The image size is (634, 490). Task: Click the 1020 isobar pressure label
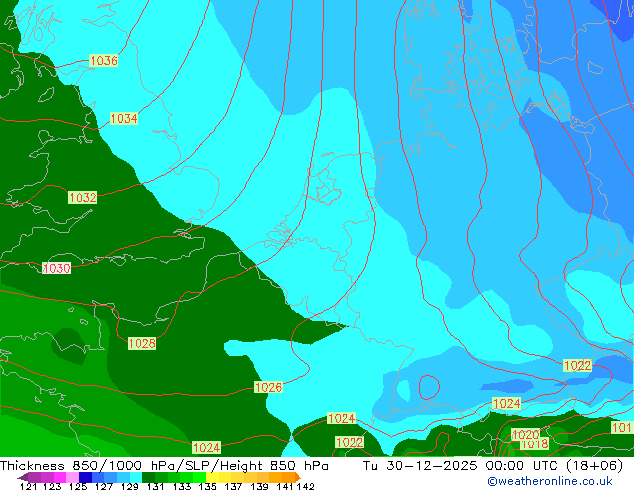pos(525,435)
